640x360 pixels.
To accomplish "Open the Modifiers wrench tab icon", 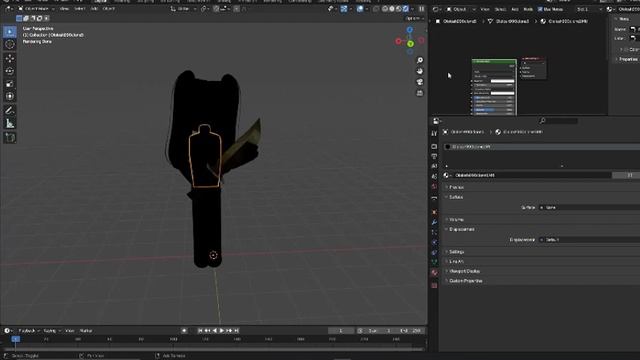I will 434,222.
